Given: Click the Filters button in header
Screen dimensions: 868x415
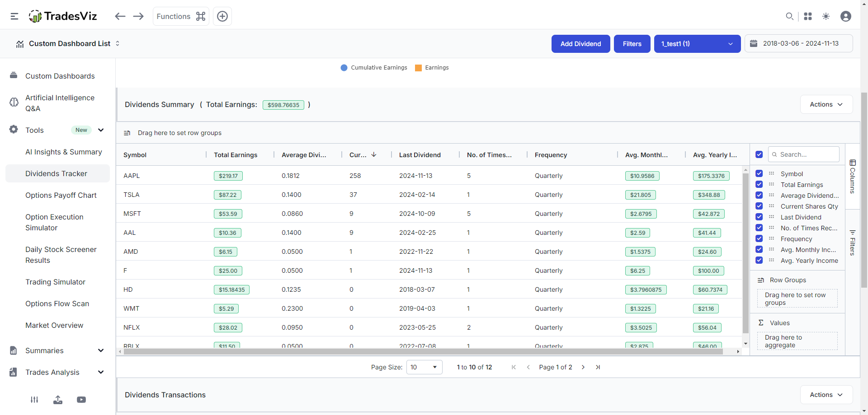Looking at the screenshot, I should coord(632,44).
